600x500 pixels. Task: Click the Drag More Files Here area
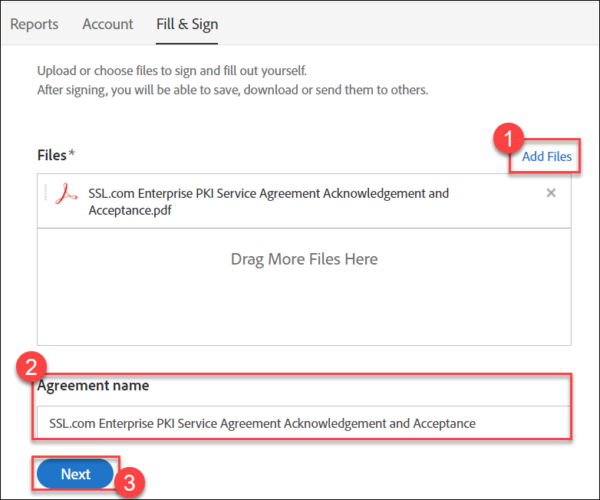304,259
